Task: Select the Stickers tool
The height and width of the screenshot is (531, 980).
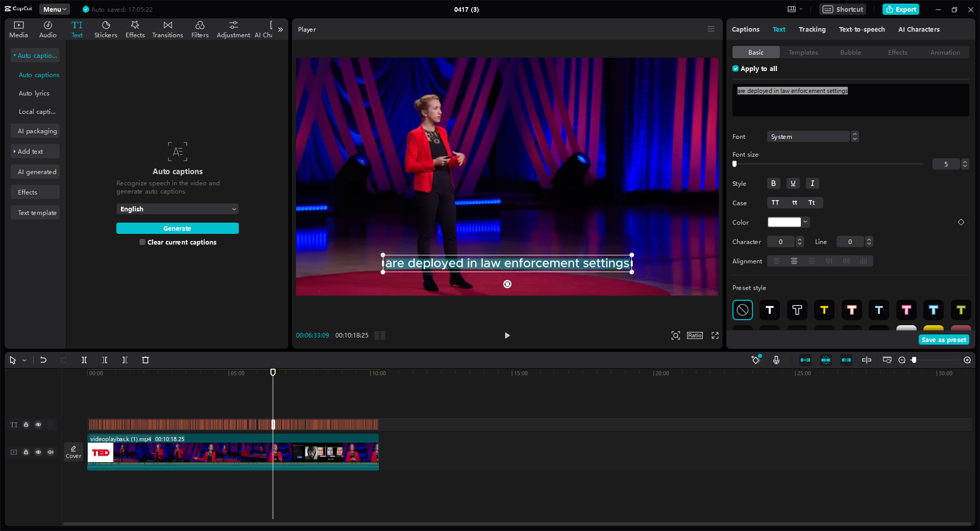Action: [x=106, y=29]
